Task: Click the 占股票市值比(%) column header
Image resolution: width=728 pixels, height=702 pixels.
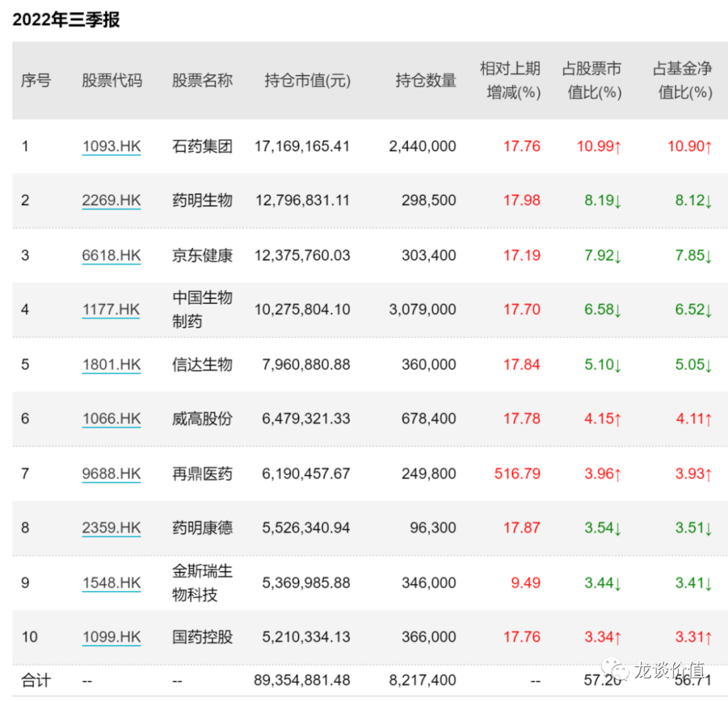Action: point(593,80)
